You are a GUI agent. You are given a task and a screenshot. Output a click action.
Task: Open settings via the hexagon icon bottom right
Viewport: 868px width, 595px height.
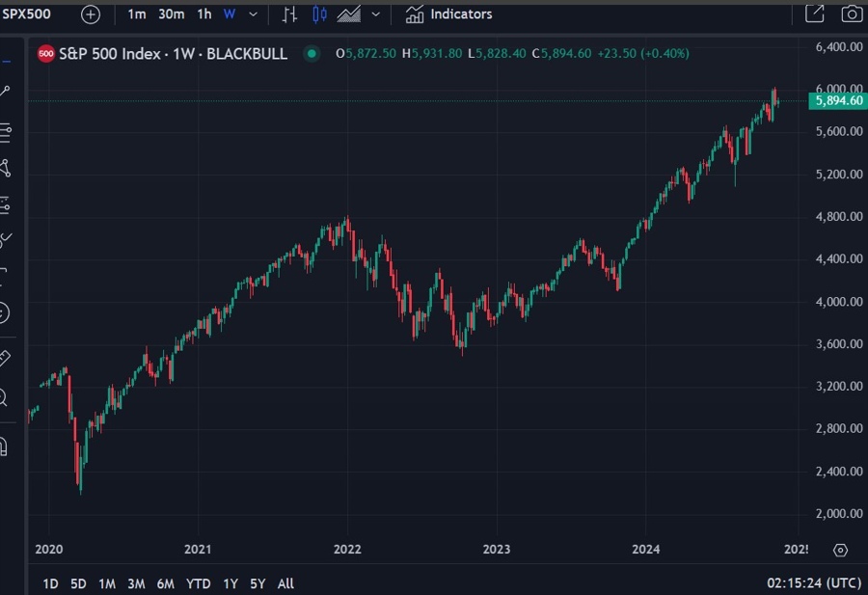tap(841, 550)
